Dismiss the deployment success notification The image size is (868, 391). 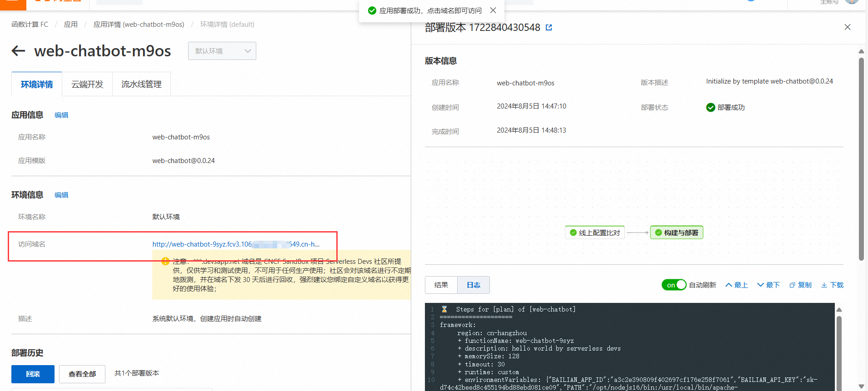pos(493,10)
